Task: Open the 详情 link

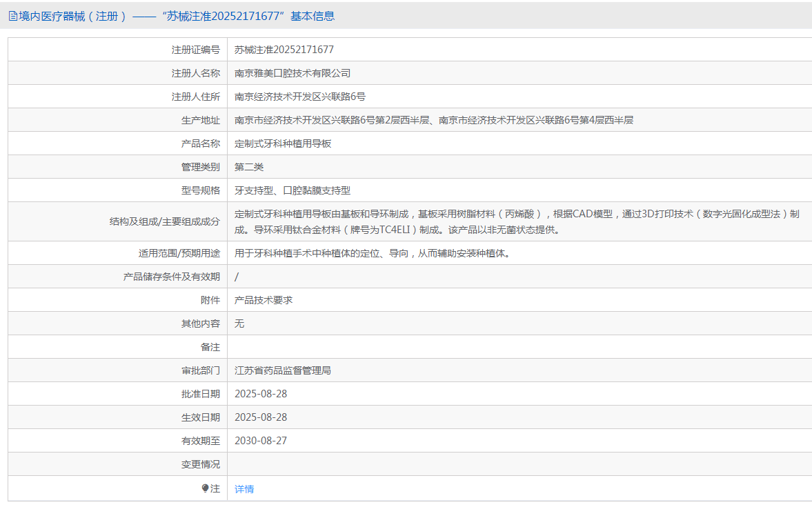Action: point(244,489)
